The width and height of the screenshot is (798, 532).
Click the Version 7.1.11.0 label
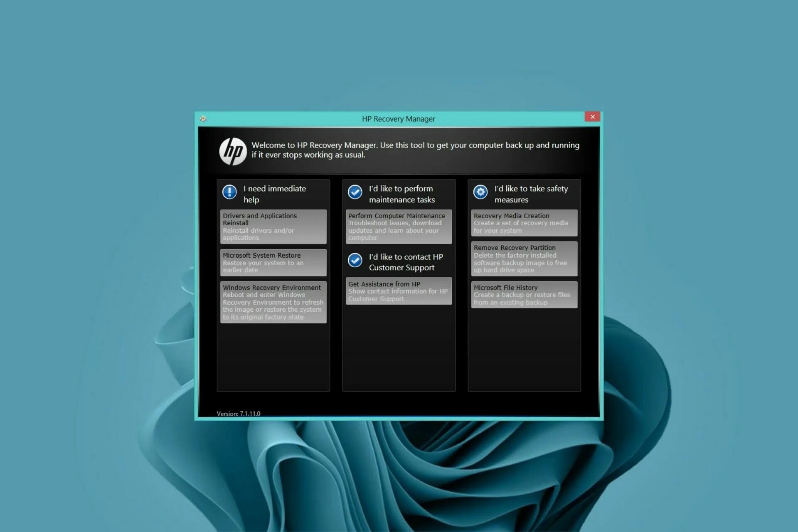(x=238, y=414)
